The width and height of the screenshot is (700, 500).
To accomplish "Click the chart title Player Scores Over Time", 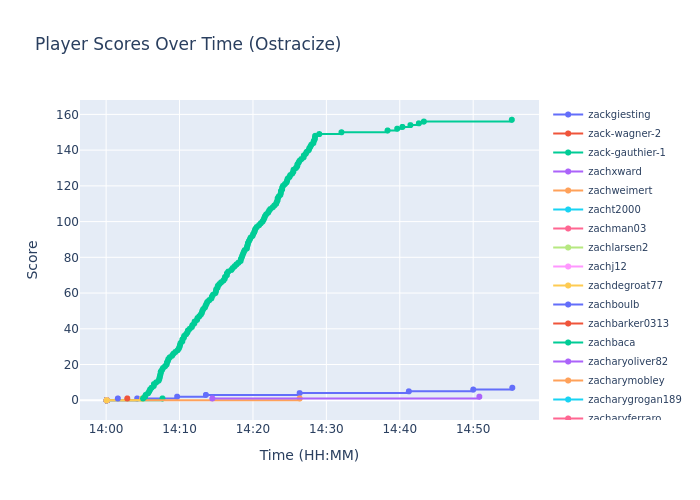I will [x=188, y=45].
